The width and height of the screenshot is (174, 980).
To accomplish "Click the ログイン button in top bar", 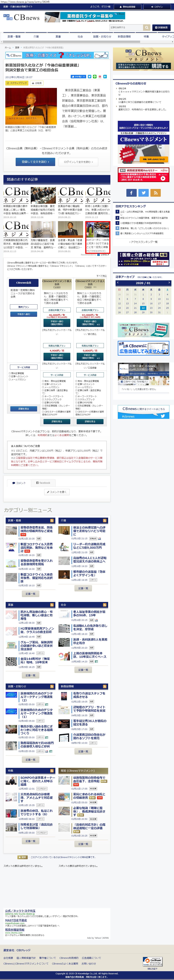I will tap(157, 7).
